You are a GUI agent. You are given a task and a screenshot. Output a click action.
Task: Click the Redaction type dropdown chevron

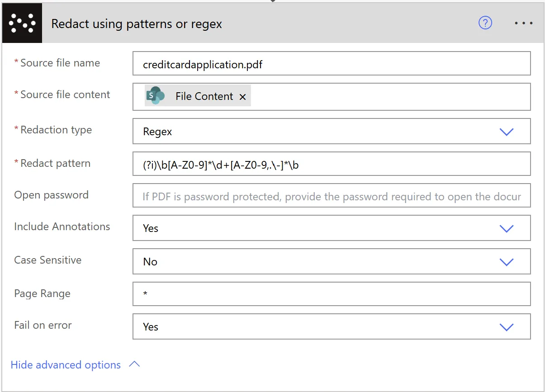[506, 131]
